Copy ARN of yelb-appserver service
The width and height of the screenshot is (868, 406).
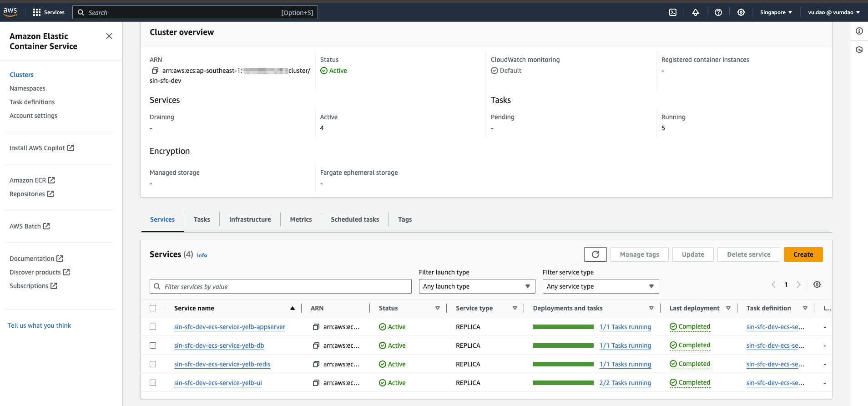pos(316,327)
